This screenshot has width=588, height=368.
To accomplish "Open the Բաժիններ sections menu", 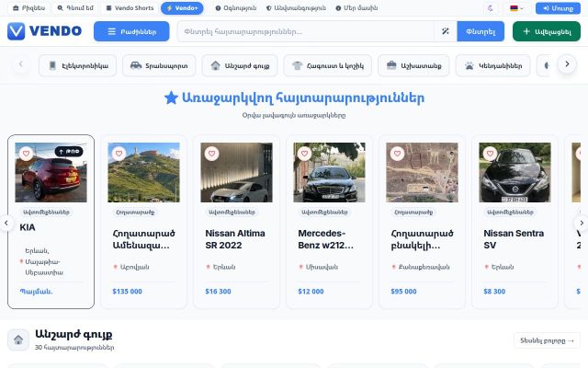I will pyautogui.click(x=131, y=31).
